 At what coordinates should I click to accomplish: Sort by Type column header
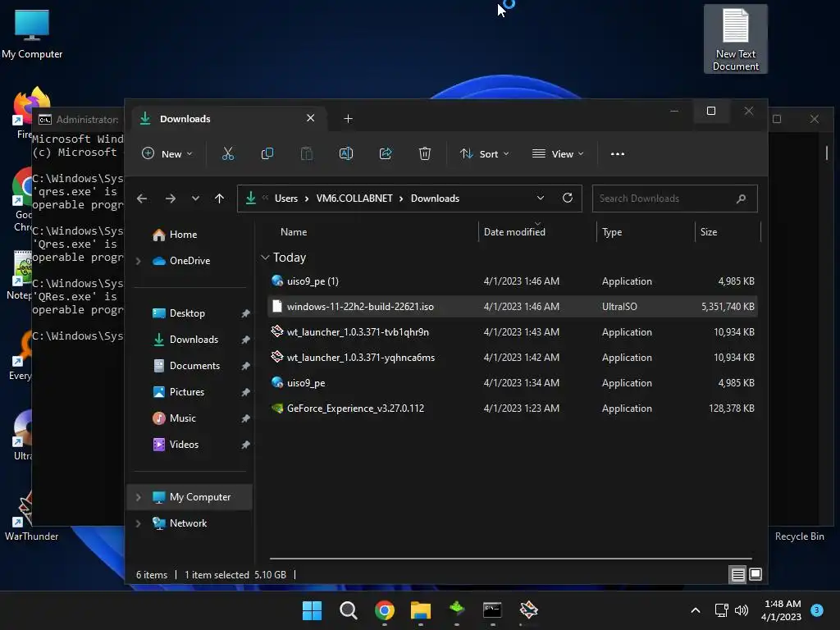pyautogui.click(x=612, y=232)
